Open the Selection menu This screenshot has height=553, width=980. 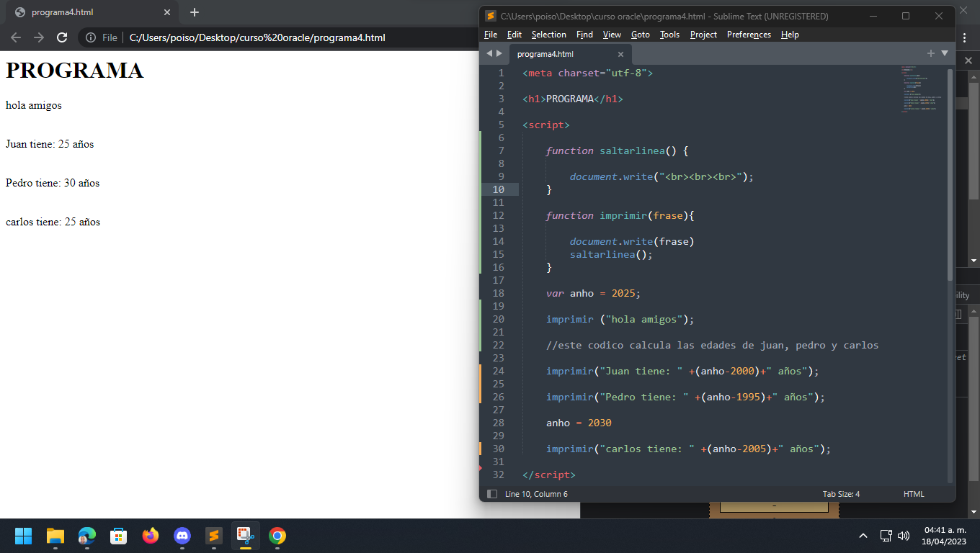coord(549,35)
